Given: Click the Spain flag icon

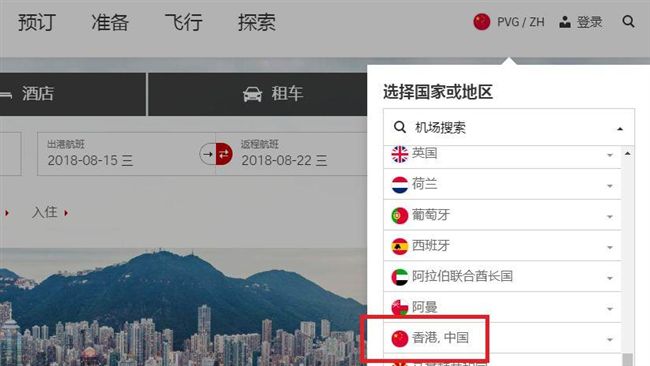Looking at the screenshot, I should pyautogui.click(x=400, y=246).
